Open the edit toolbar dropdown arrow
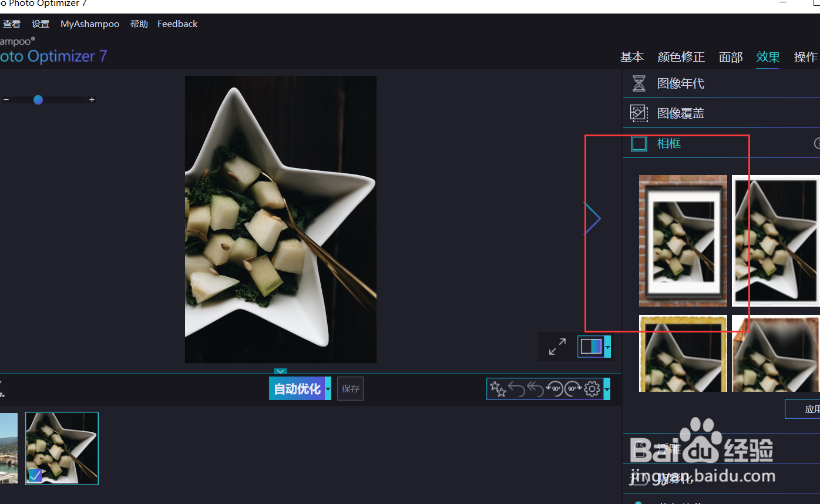 tap(607, 389)
